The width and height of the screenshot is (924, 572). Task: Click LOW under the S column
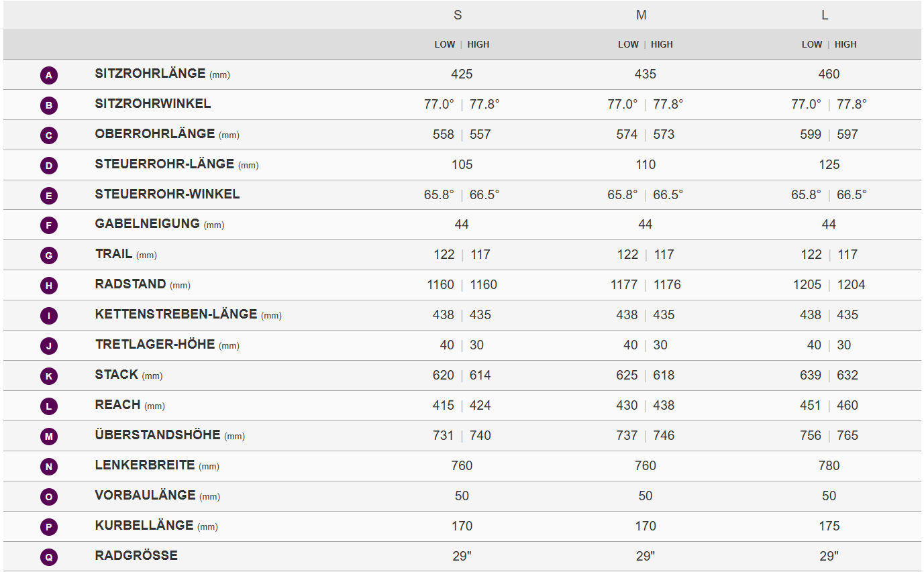(x=444, y=45)
